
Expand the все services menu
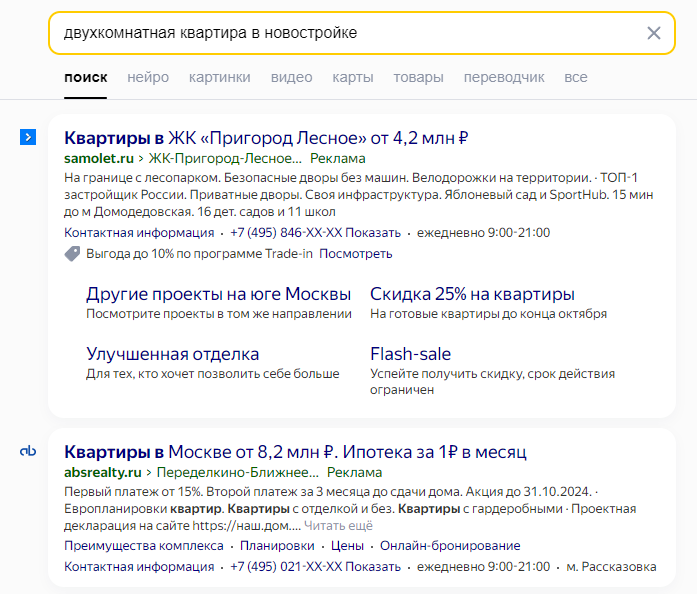point(576,77)
